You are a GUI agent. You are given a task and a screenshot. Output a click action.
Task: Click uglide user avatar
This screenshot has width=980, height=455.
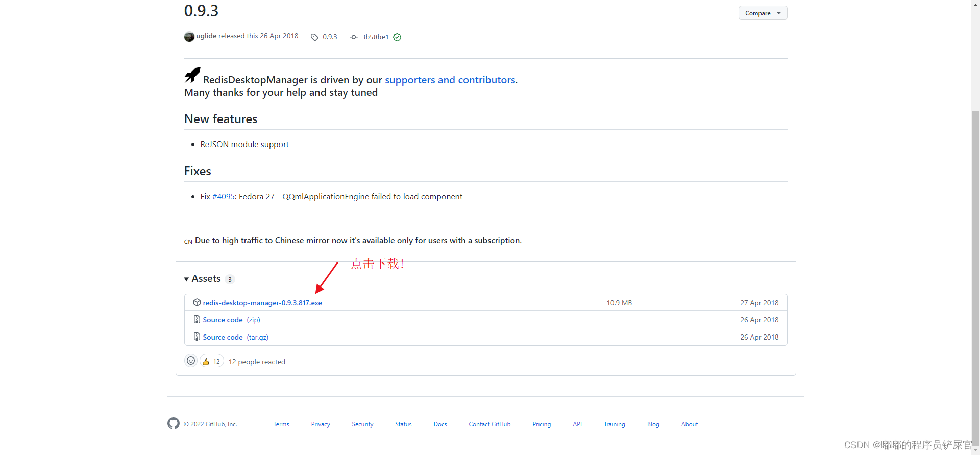[x=189, y=37]
